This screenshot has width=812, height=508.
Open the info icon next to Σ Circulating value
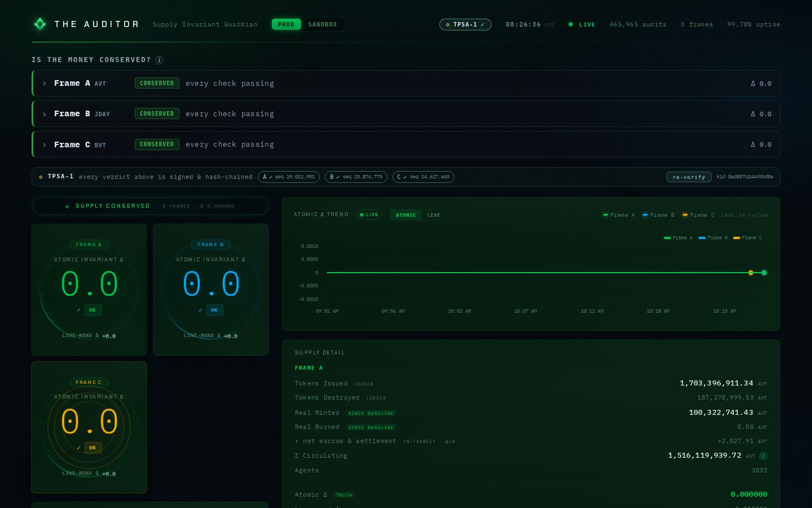tap(764, 456)
